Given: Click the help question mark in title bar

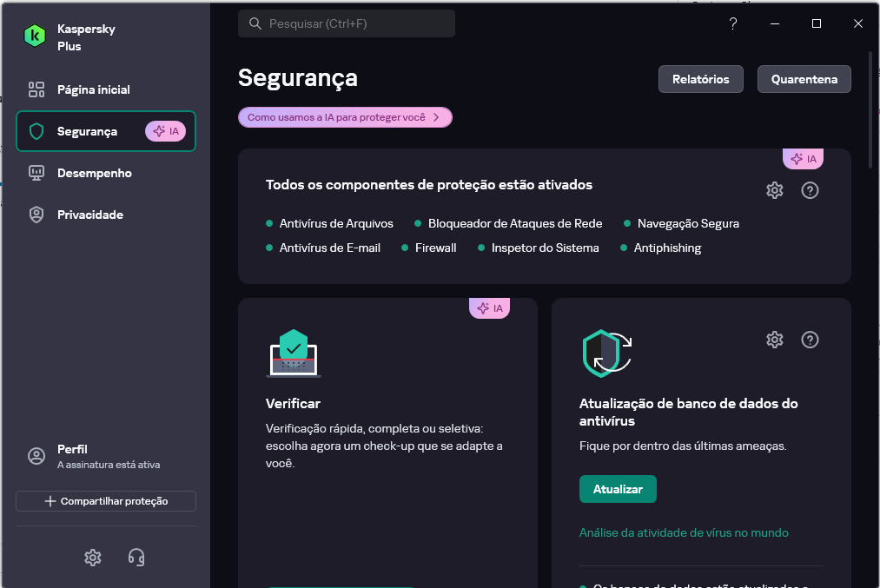Looking at the screenshot, I should pos(732,24).
